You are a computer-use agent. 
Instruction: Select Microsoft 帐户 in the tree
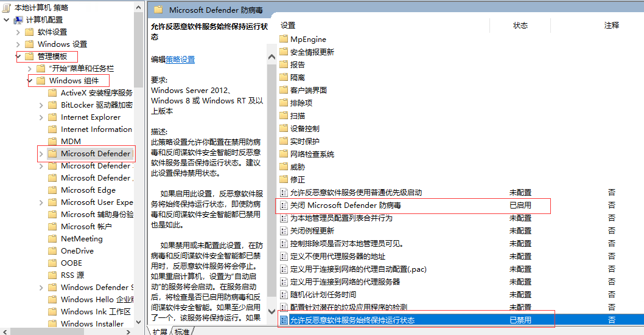point(86,226)
